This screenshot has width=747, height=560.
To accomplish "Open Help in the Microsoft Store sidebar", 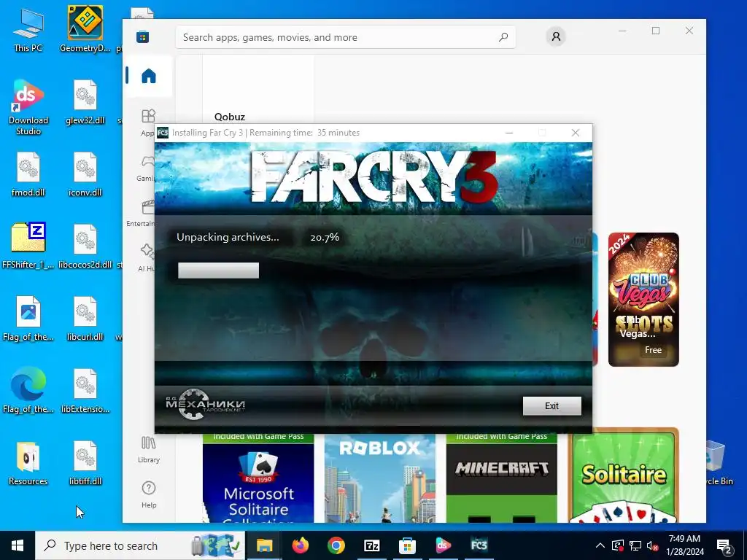I will click(149, 494).
